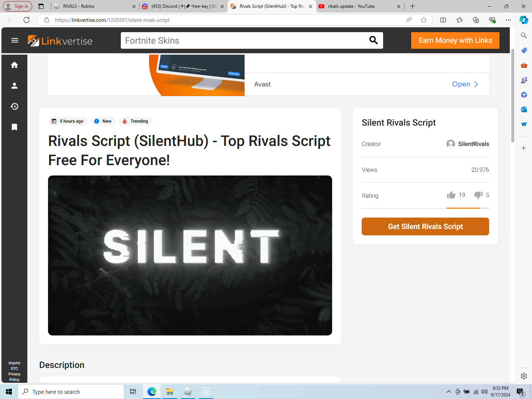
Task: Open Task View on the taskbar
Action: [x=133, y=392]
